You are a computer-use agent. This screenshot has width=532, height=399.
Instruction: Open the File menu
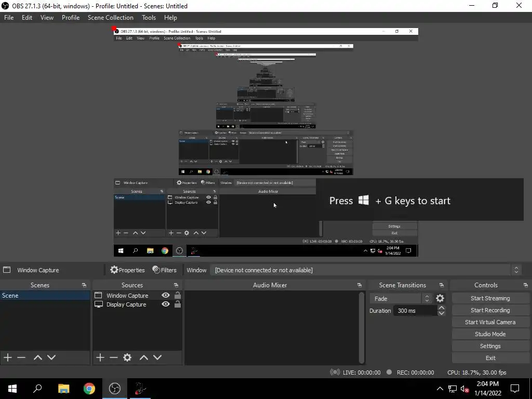click(x=9, y=18)
